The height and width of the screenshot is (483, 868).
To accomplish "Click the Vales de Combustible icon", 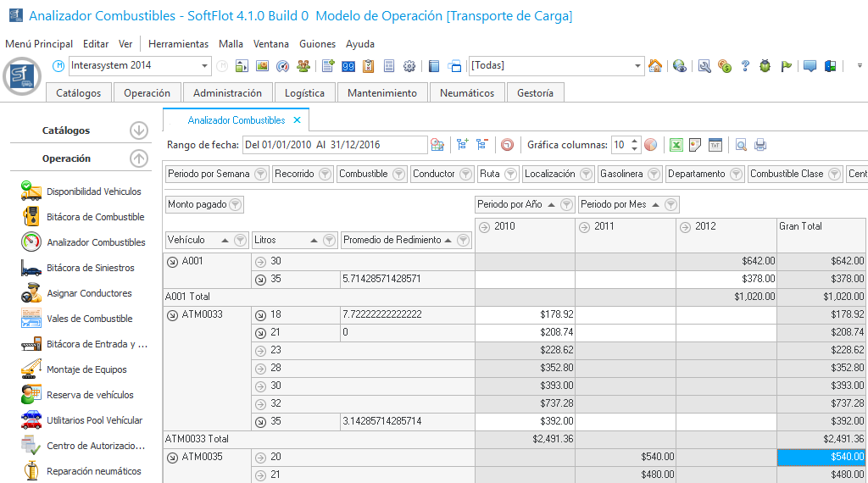I will coord(31,319).
